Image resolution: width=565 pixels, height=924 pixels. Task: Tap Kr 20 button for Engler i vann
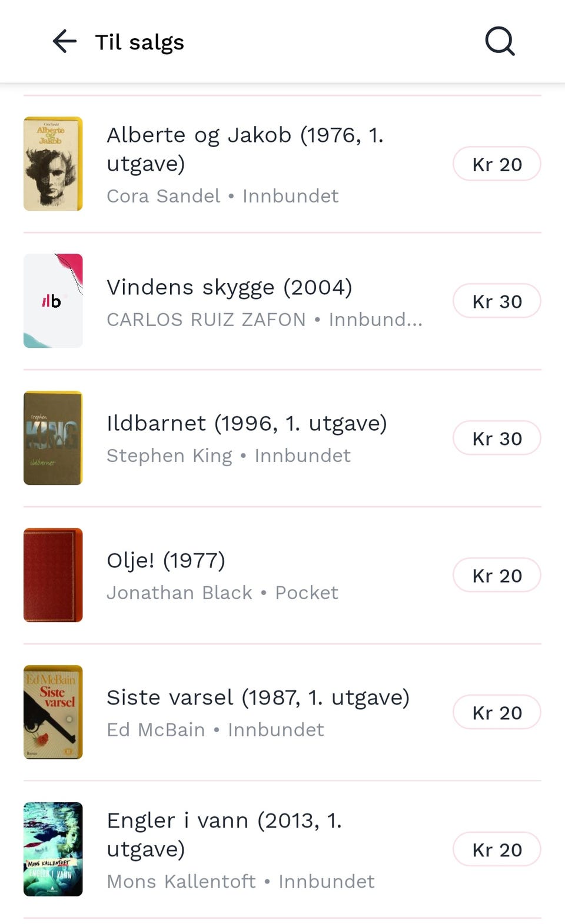(x=497, y=850)
